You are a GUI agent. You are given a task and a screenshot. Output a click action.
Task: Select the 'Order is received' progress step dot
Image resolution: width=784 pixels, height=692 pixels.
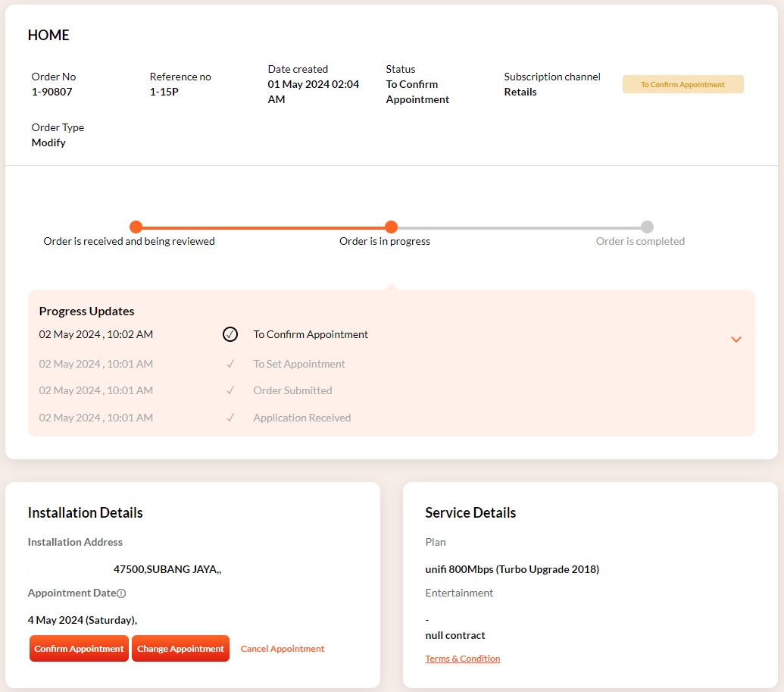click(136, 227)
